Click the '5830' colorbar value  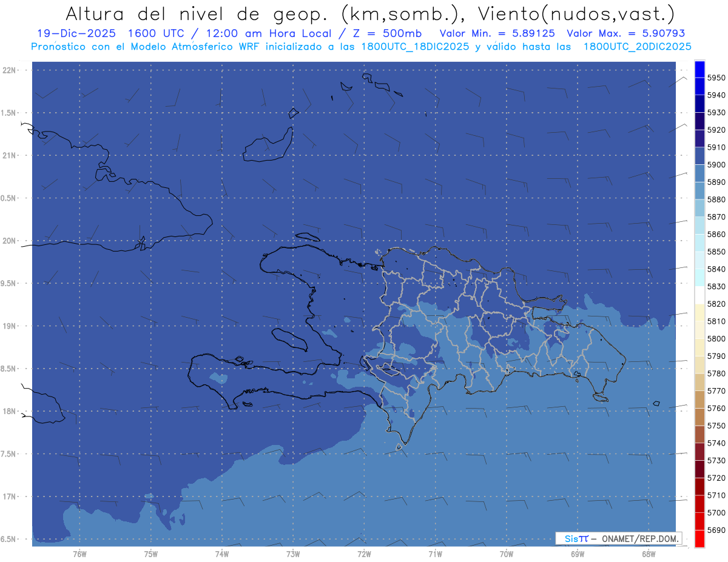[716, 286]
